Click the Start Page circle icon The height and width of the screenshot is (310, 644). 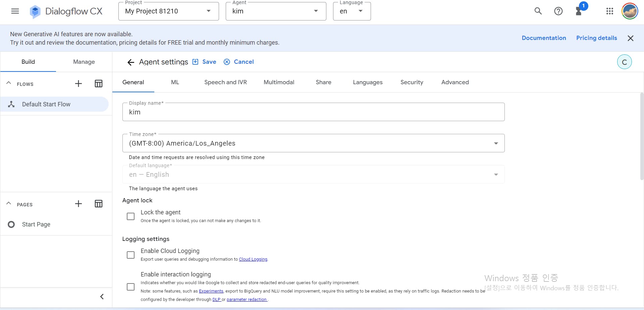tap(11, 224)
